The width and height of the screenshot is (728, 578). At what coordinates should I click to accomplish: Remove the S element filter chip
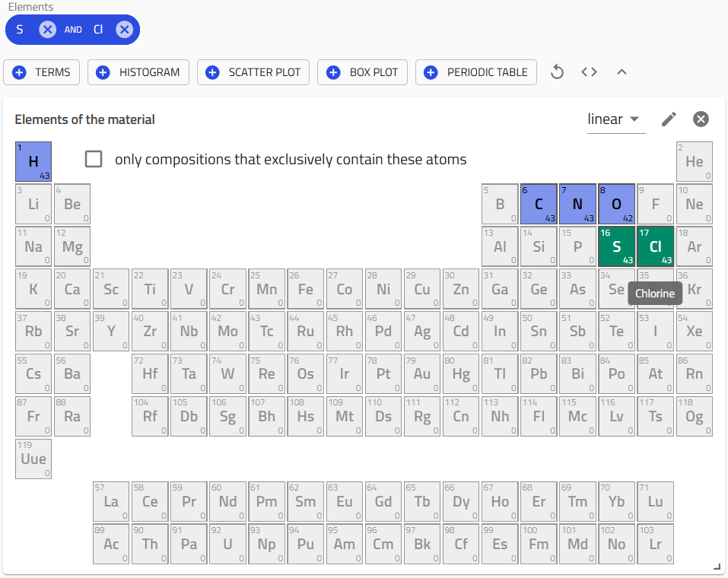click(x=47, y=30)
